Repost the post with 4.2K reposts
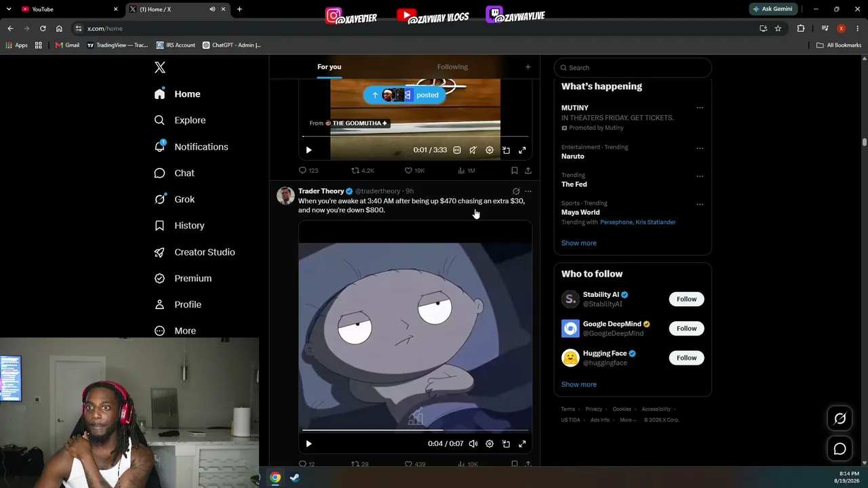The image size is (868, 488). [x=363, y=171]
